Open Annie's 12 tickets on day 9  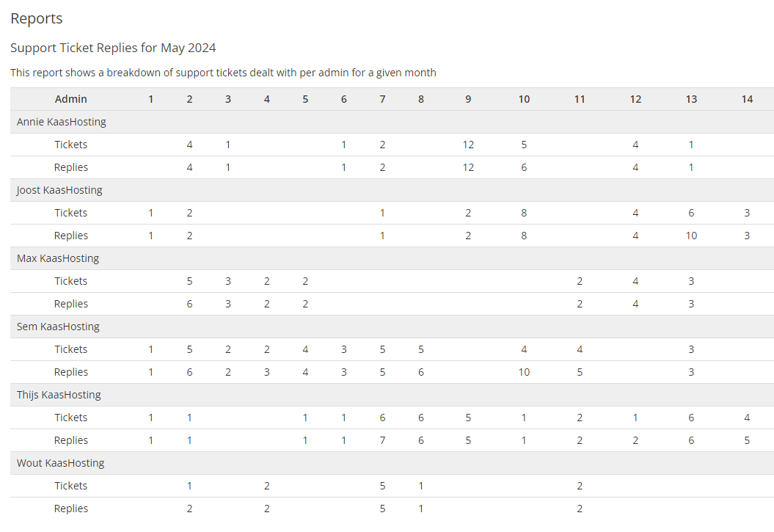tap(468, 145)
